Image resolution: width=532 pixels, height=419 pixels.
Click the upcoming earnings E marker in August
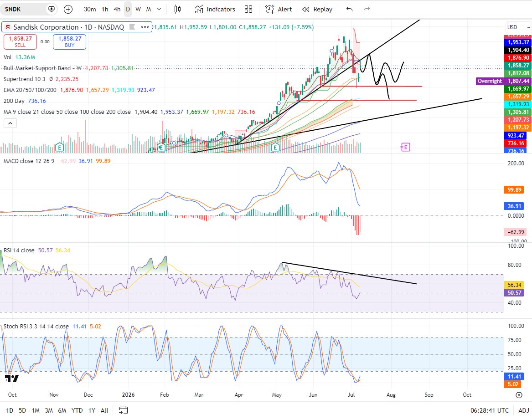coord(405,147)
